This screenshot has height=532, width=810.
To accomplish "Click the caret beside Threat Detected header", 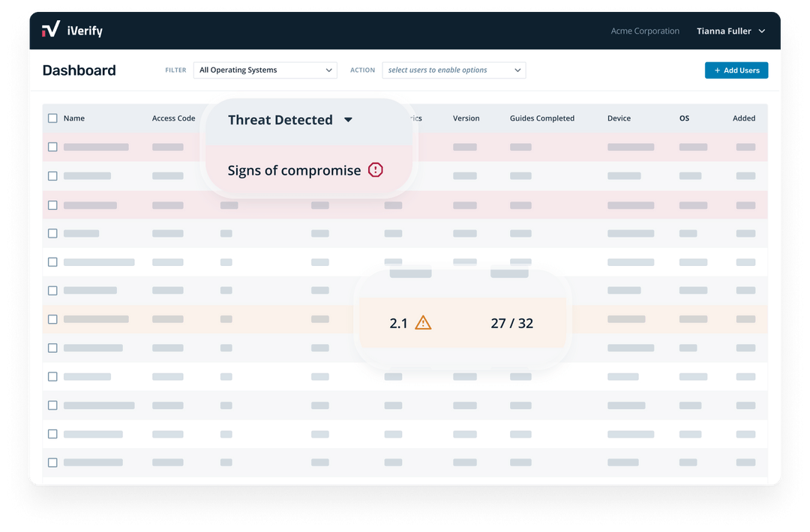I will [348, 120].
